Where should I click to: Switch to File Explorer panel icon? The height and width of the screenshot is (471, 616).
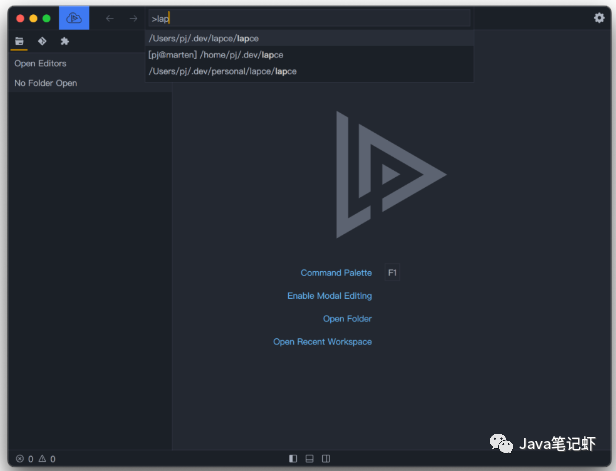click(x=19, y=41)
